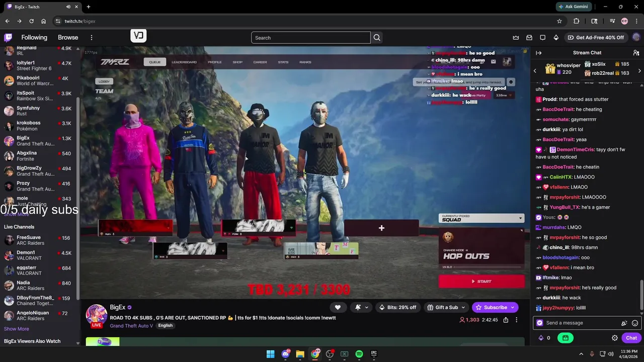The width and height of the screenshot is (644, 362).
Task: Select LEADERBOARD tab in game menu
Action: (x=184, y=62)
